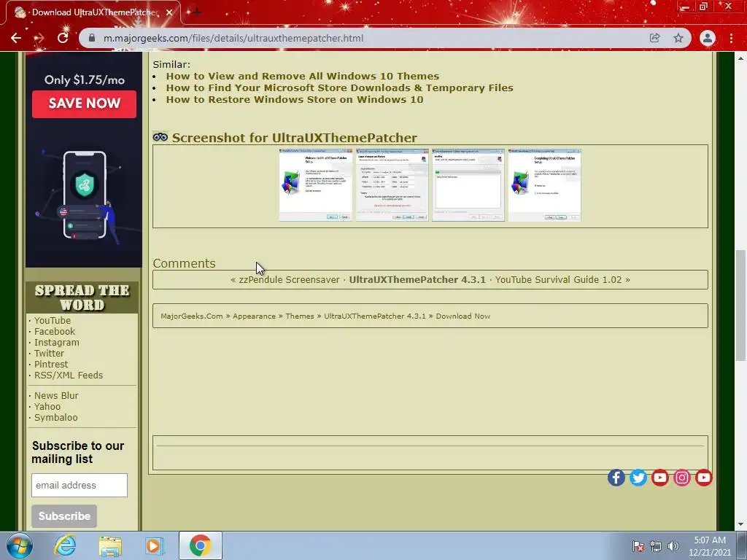Viewport: 747px width, 560px height.
Task: Click the email address input field
Action: 80,485
